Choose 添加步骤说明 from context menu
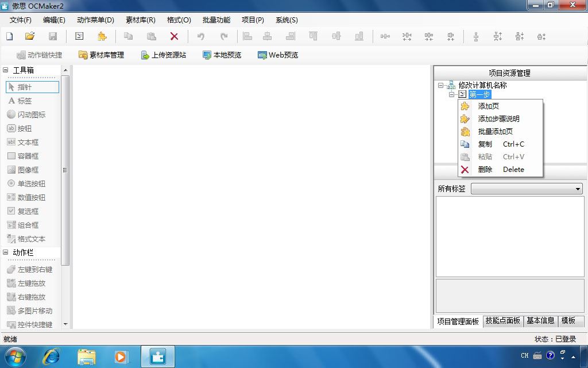Image resolution: width=588 pixels, height=368 pixels. point(500,118)
